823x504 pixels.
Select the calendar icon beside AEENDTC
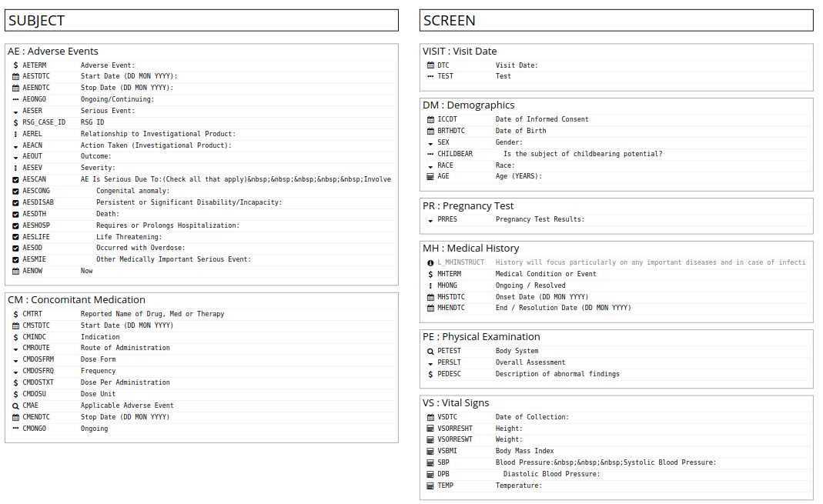click(x=15, y=88)
